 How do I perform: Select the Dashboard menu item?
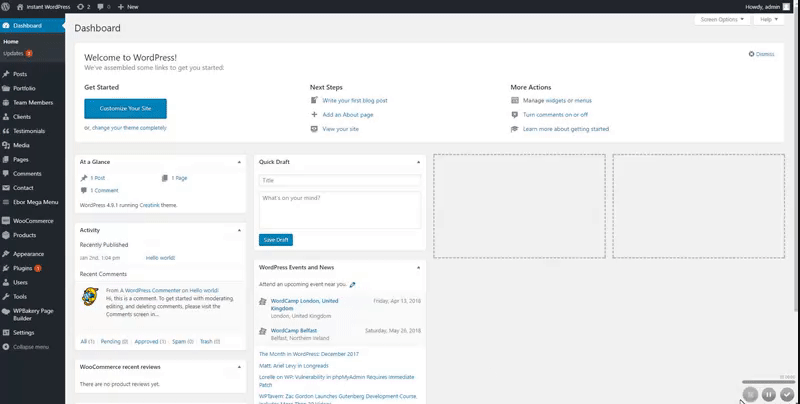[32, 26]
